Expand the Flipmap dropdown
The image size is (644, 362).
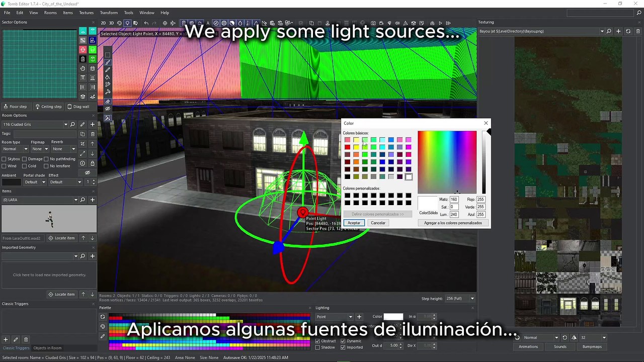pos(40,149)
